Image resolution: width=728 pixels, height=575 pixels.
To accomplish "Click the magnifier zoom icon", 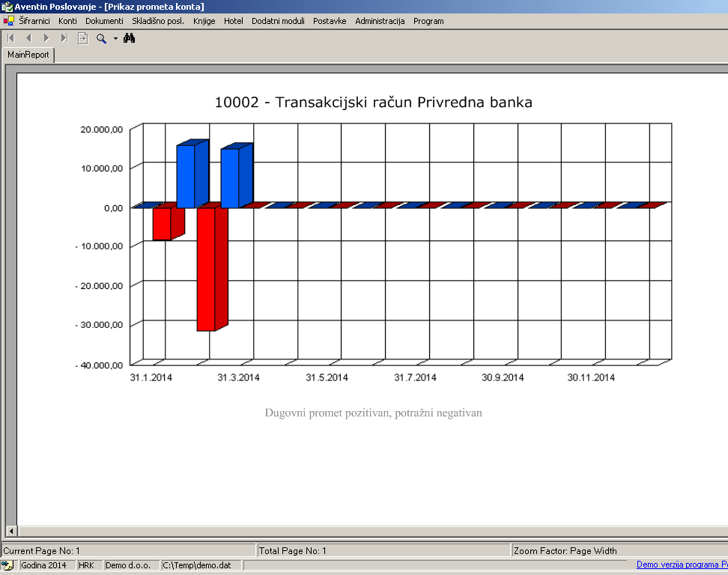I will 101,38.
